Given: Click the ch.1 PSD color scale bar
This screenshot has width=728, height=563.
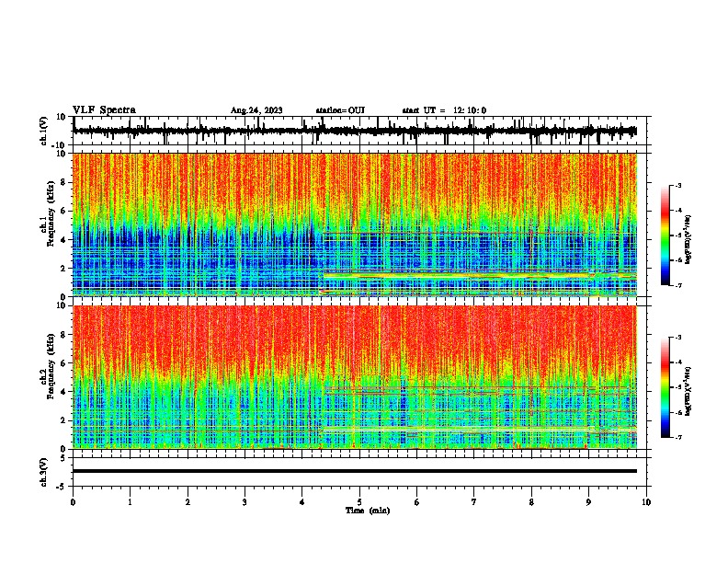Looking at the screenshot, I should pos(665,236).
